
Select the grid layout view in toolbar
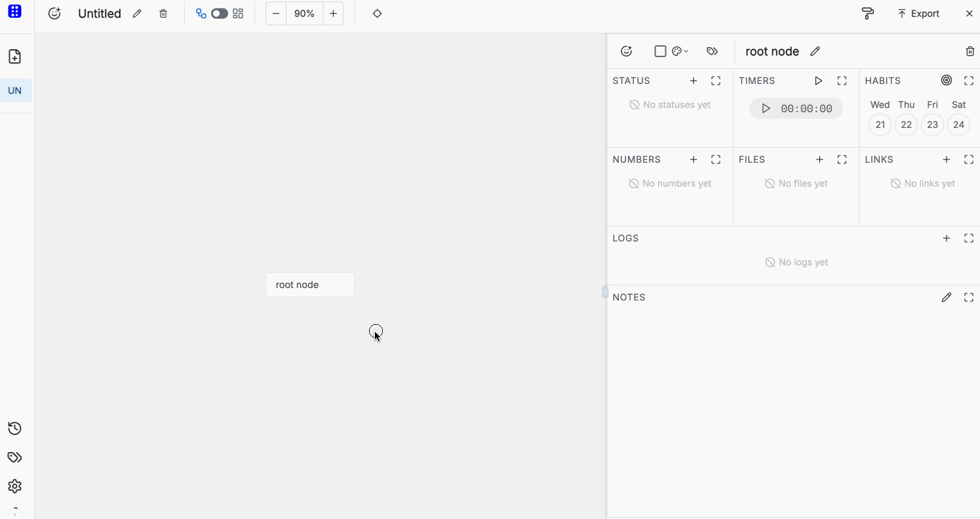pos(237,12)
